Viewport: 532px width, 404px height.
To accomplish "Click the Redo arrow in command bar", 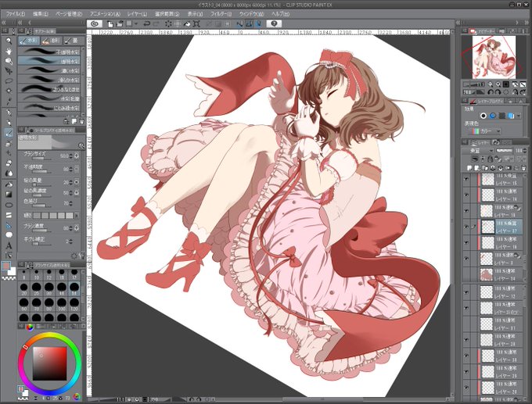I will [x=156, y=23].
